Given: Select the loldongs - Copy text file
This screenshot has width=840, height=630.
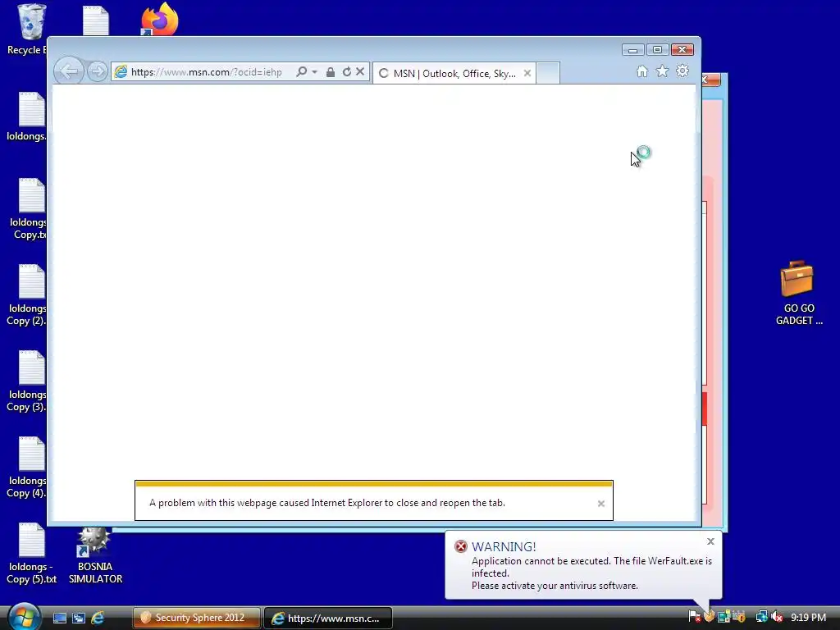Looking at the screenshot, I should click(28, 209).
